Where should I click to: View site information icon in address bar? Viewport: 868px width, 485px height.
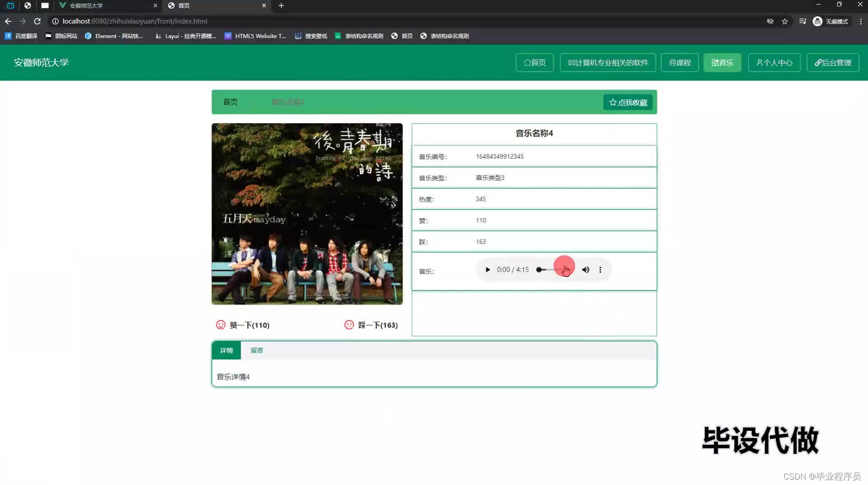point(55,21)
